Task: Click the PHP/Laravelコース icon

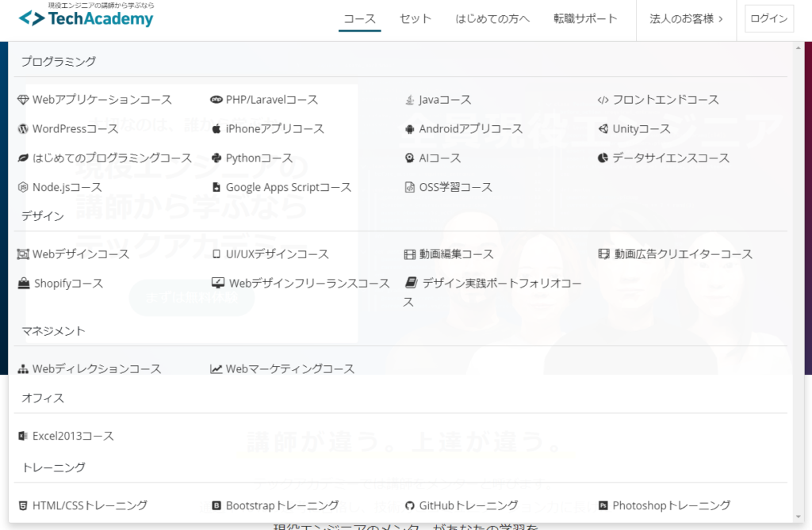Action: point(217,99)
